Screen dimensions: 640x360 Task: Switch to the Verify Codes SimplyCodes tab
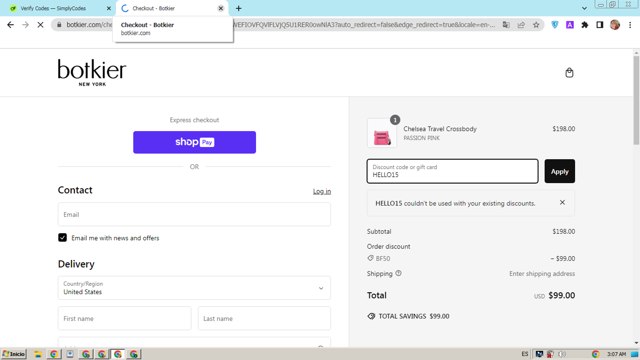[53, 8]
